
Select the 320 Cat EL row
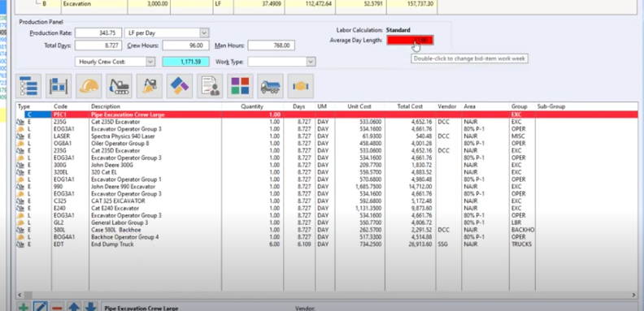tap(327, 172)
